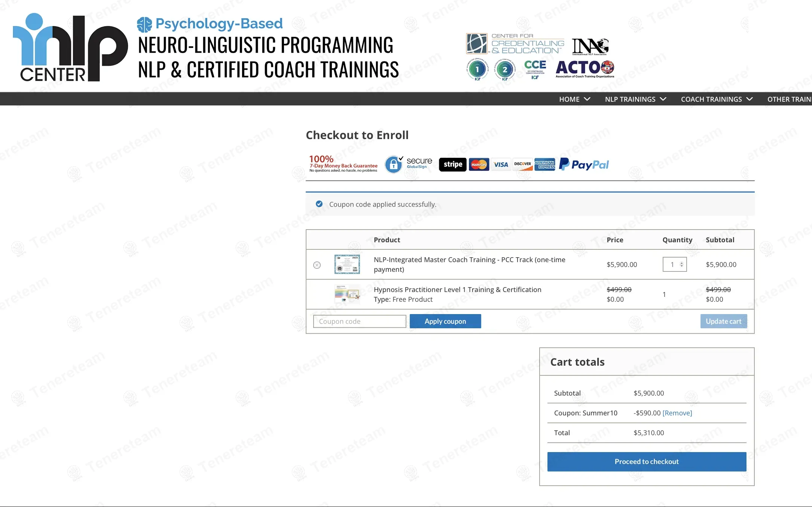Click the Coupon code input field
The width and height of the screenshot is (812, 507).
(359, 321)
